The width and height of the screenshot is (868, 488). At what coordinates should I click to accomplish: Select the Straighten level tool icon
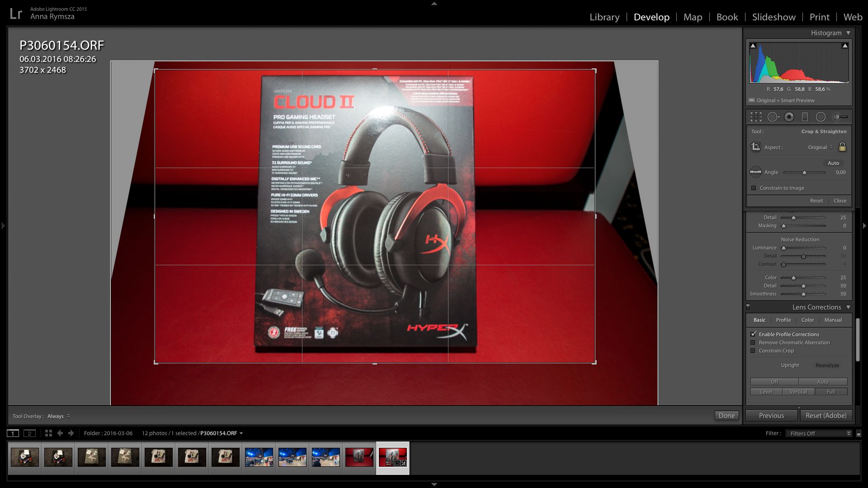pos(755,172)
